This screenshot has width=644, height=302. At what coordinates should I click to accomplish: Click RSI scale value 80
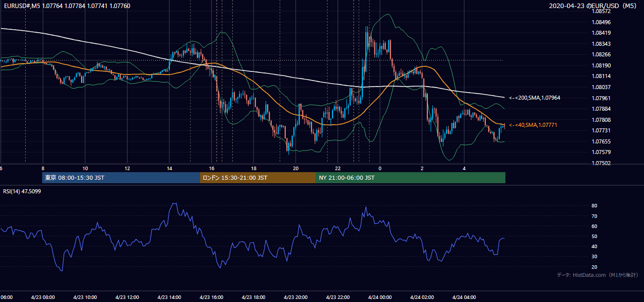click(x=595, y=206)
